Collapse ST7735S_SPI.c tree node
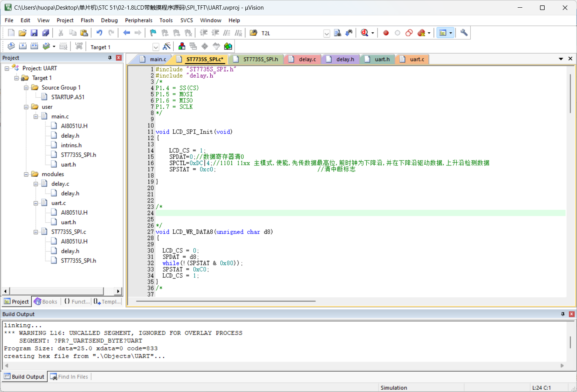Viewport: 577px width, 392px height. [x=36, y=232]
